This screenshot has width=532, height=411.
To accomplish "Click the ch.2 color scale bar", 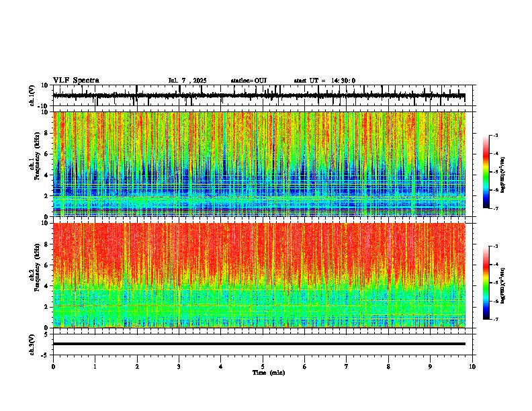I will 486,283.
